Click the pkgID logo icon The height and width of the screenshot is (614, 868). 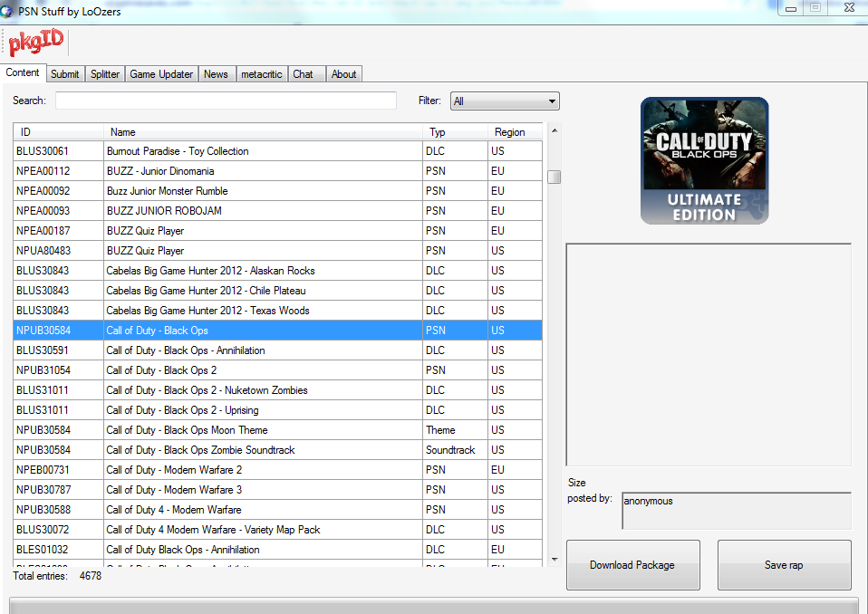click(35, 43)
